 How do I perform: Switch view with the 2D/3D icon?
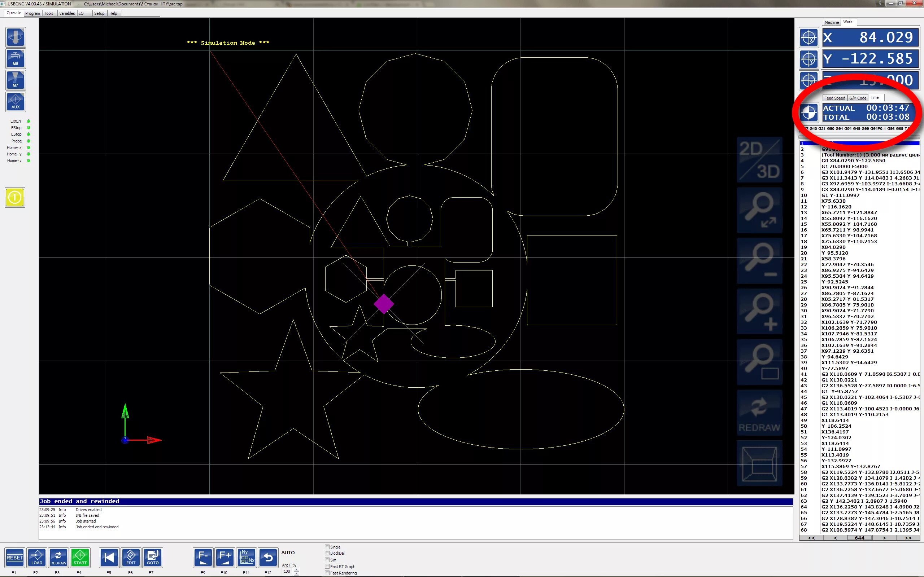[759, 159]
